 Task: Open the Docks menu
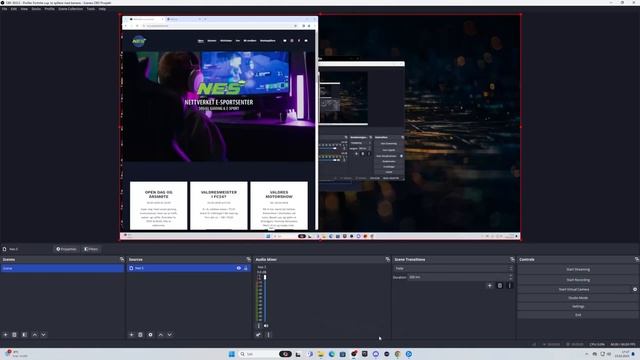(36, 9)
